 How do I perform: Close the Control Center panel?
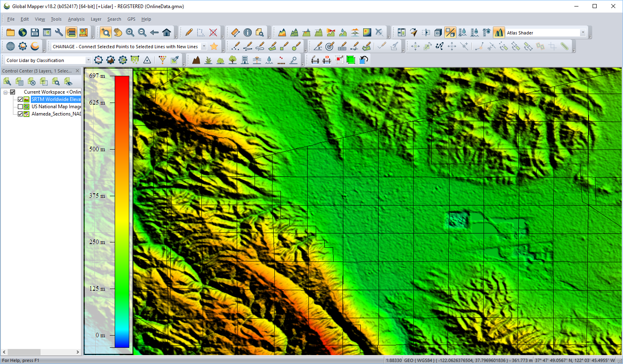pyautogui.click(x=77, y=71)
